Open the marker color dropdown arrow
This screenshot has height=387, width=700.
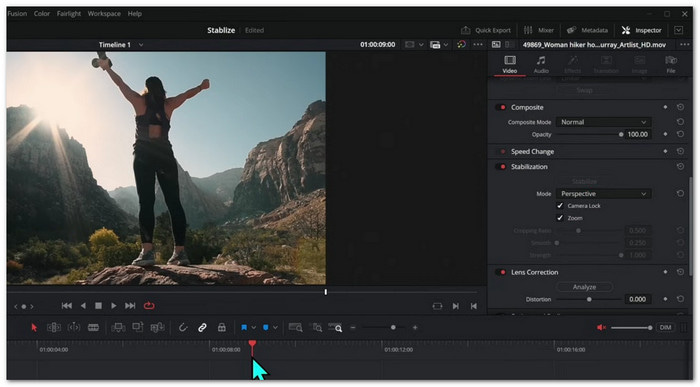click(275, 328)
